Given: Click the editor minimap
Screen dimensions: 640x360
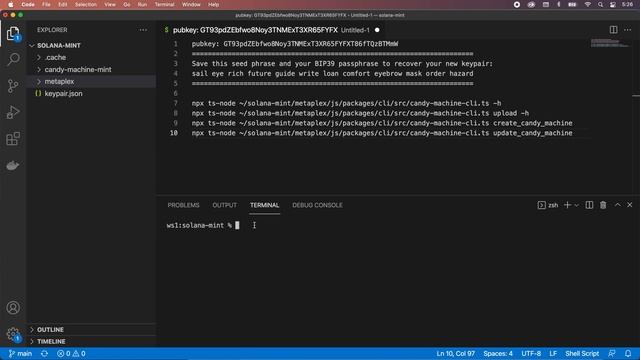Looking at the screenshot, I should pos(611,43).
